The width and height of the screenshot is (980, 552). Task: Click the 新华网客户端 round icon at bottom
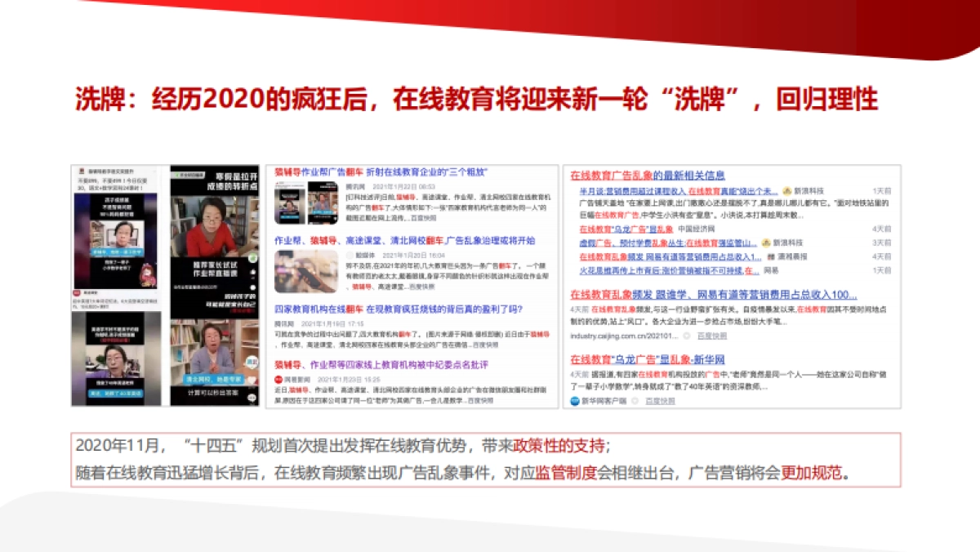pos(576,402)
